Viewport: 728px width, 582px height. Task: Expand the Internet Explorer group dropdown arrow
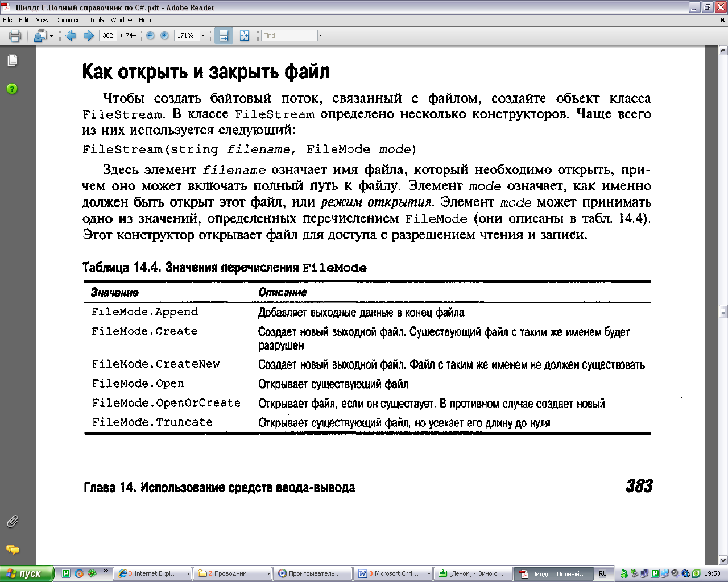point(188,574)
